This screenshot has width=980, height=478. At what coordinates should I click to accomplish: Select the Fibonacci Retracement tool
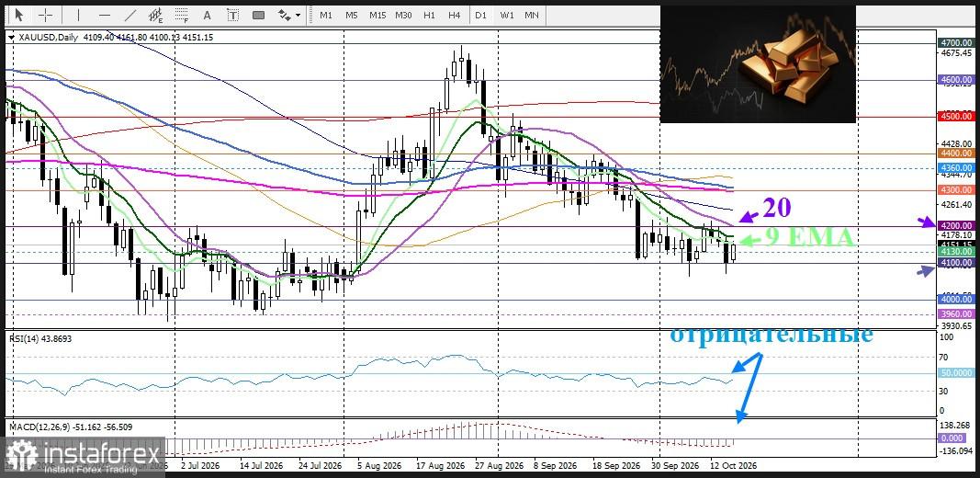pos(182,15)
